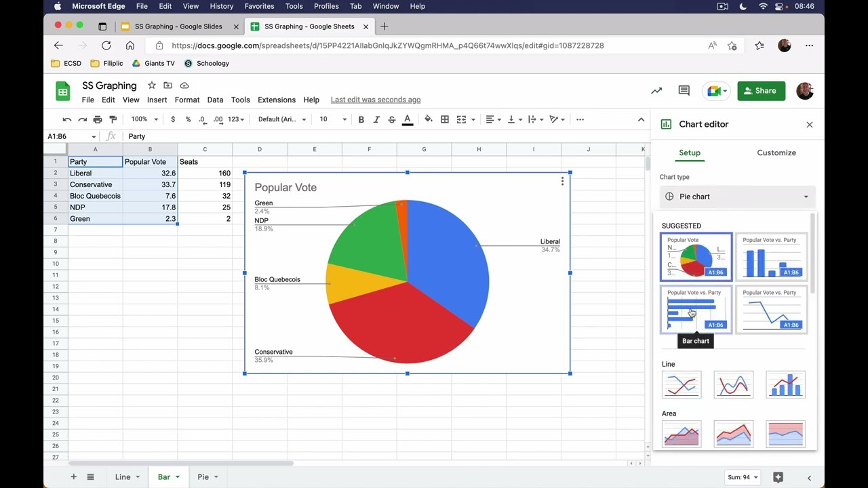The height and width of the screenshot is (488, 868).
Task: Open the all sheets list icon
Action: click(x=90, y=477)
